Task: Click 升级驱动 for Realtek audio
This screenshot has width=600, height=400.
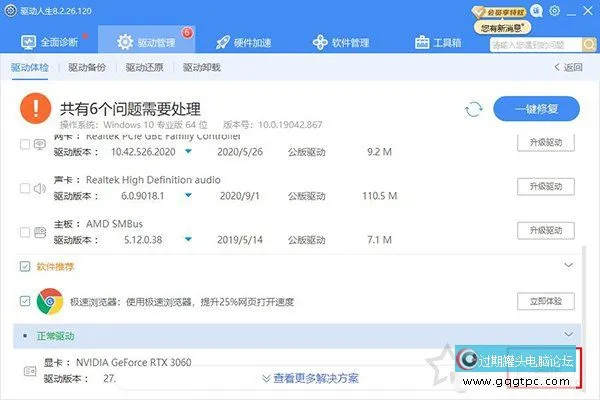Action: pos(546,186)
